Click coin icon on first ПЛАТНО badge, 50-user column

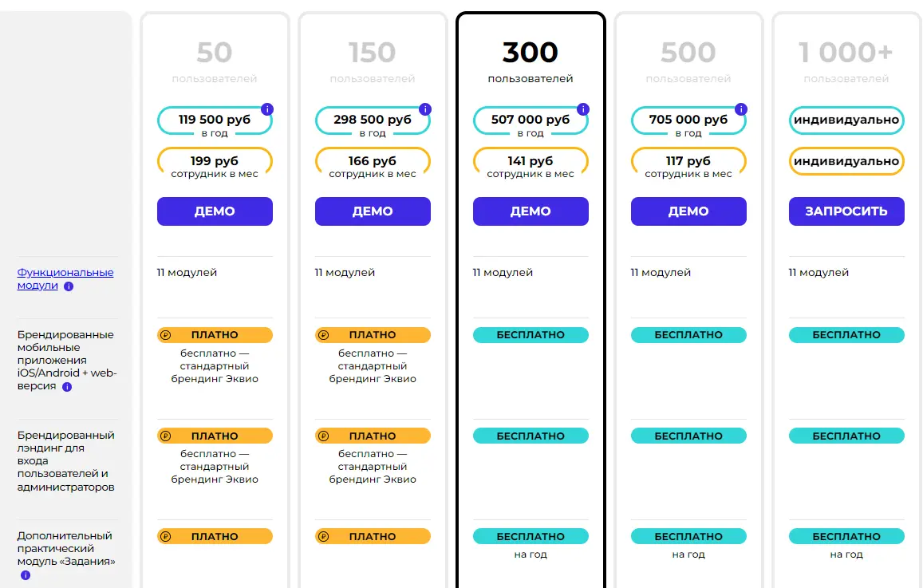point(166,335)
